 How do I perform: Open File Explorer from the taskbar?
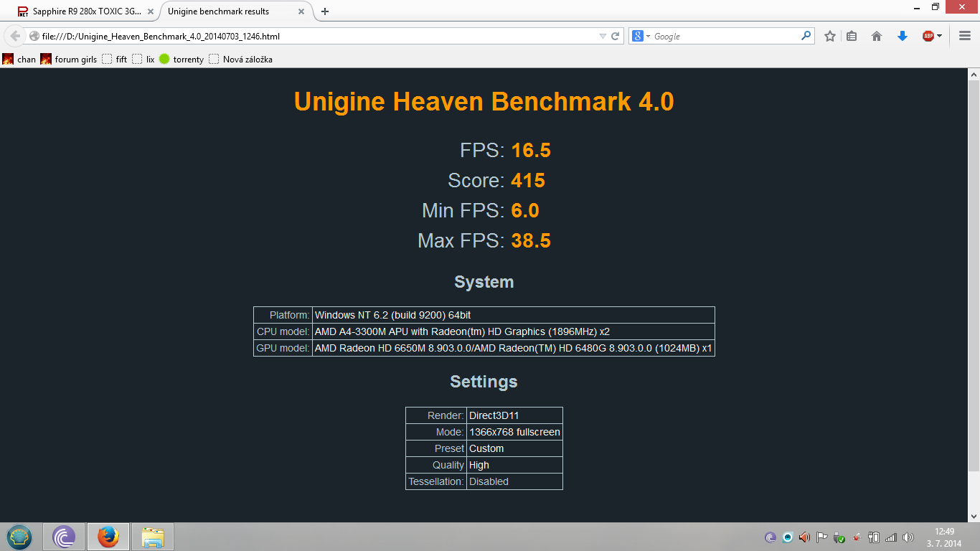coord(153,537)
